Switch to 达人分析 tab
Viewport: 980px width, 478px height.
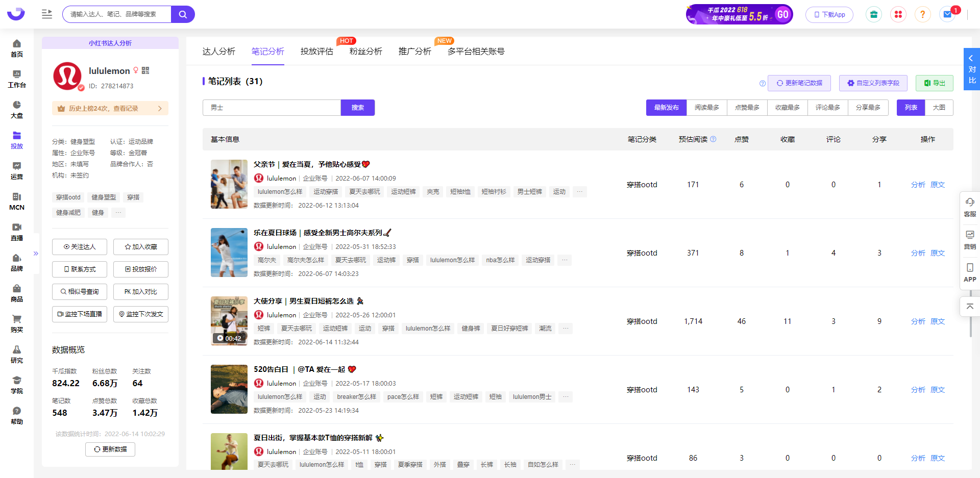coord(218,52)
